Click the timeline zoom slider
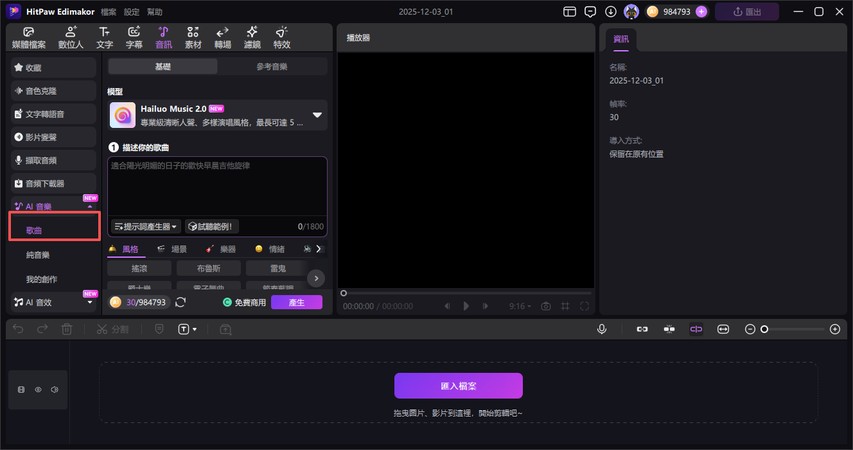Screen dimensions: 853x450 pos(793,329)
